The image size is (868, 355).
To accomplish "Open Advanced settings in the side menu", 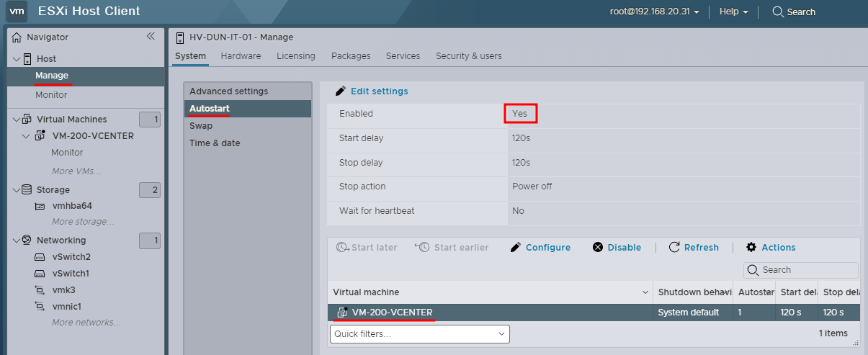I will coord(248,91).
